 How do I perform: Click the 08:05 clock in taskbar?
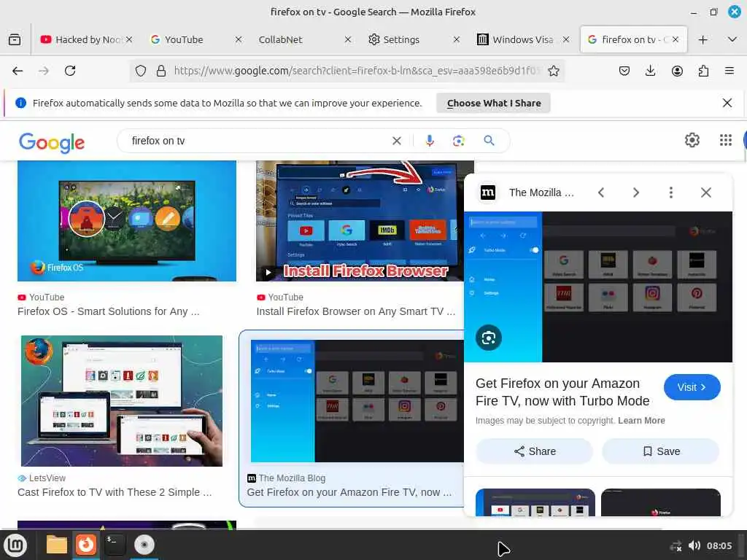(719, 545)
